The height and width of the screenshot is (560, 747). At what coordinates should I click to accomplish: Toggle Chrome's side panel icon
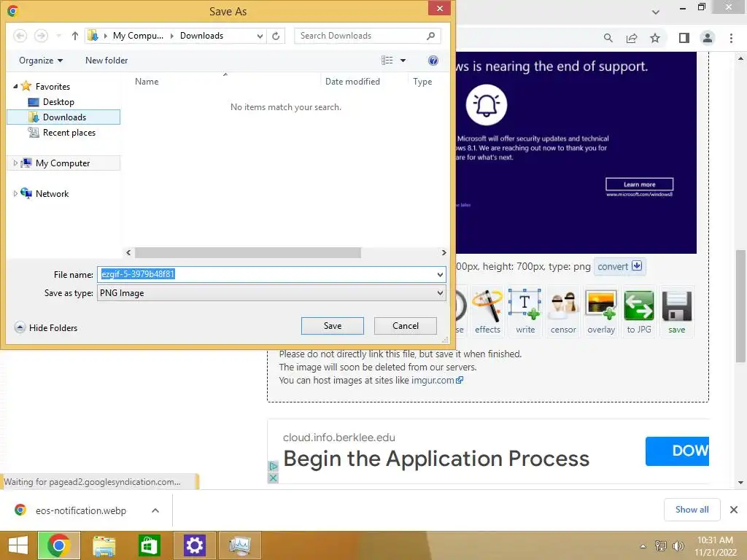tap(684, 38)
